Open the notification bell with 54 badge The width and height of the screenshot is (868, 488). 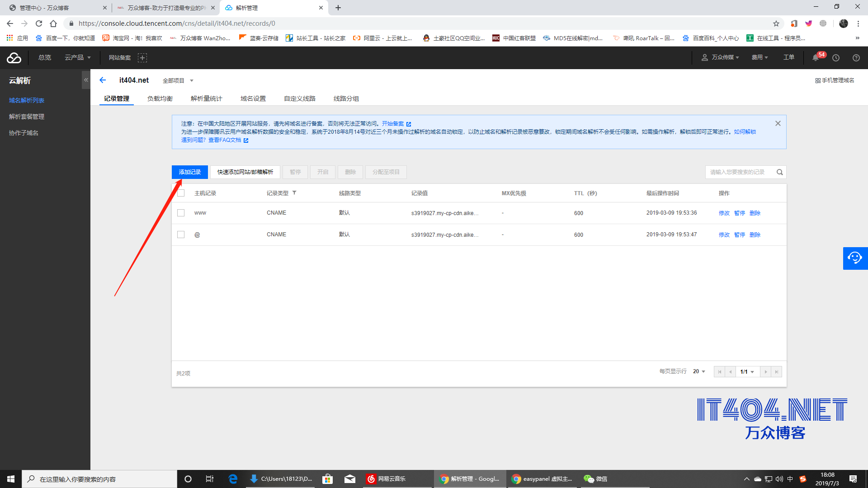[816, 58]
